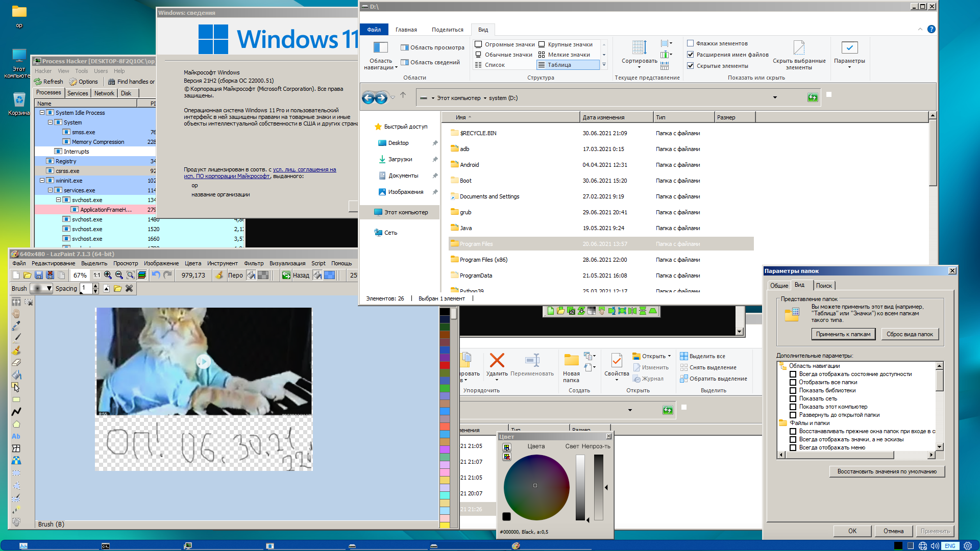Click the Refresh button in Process Hacker

pyautogui.click(x=48, y=82)
